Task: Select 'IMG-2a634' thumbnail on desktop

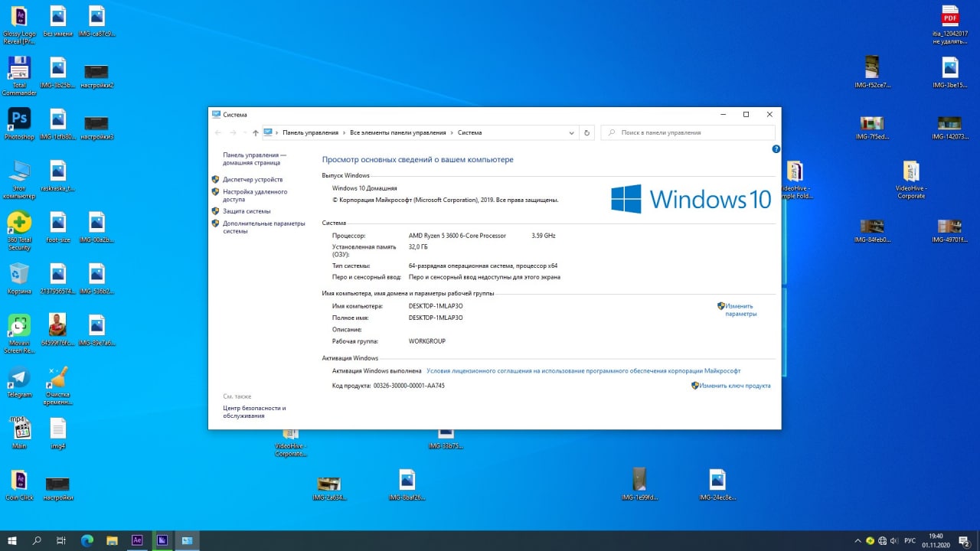Action: [x=328, y=487]
